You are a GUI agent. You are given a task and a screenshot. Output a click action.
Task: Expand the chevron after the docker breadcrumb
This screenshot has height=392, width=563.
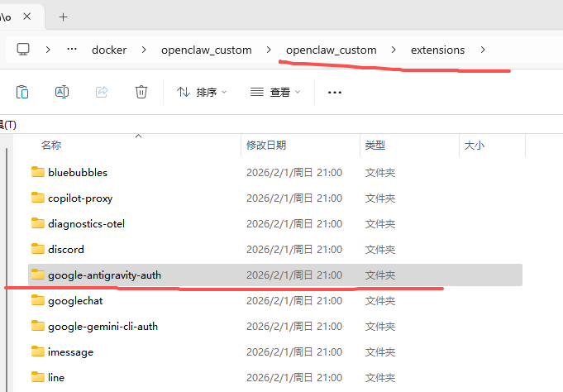(144, 50)
